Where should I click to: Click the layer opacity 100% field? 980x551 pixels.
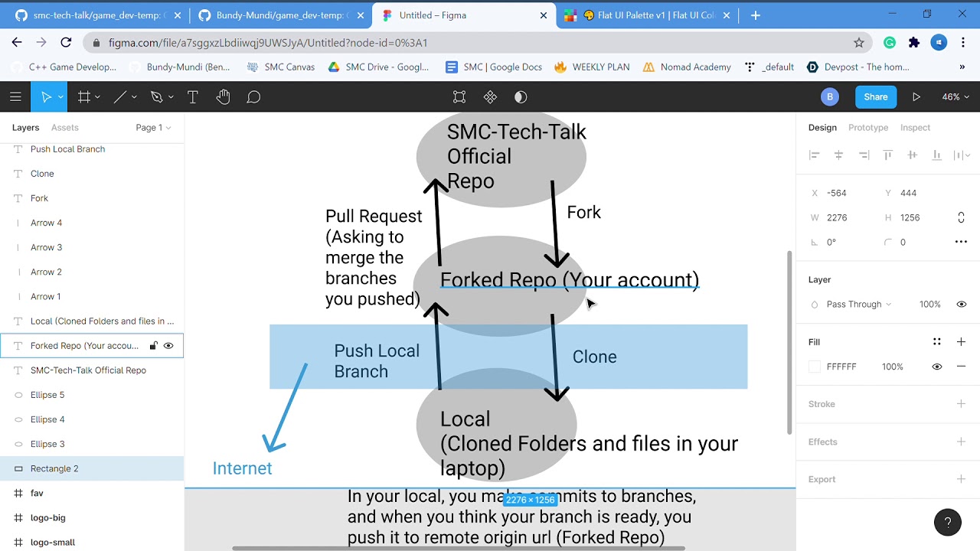pyautogui.click(x=929, y=305)
